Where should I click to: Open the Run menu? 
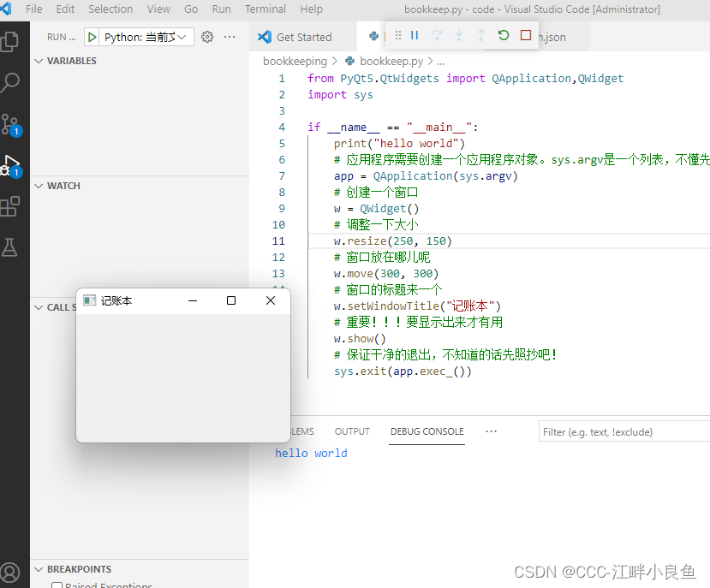click(x=222, y=9)
